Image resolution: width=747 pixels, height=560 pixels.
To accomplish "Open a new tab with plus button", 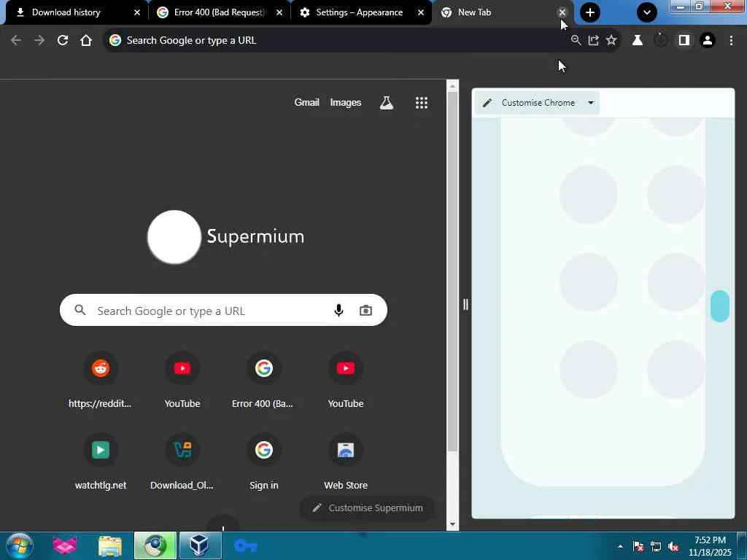I will click(x=589, y=12).
